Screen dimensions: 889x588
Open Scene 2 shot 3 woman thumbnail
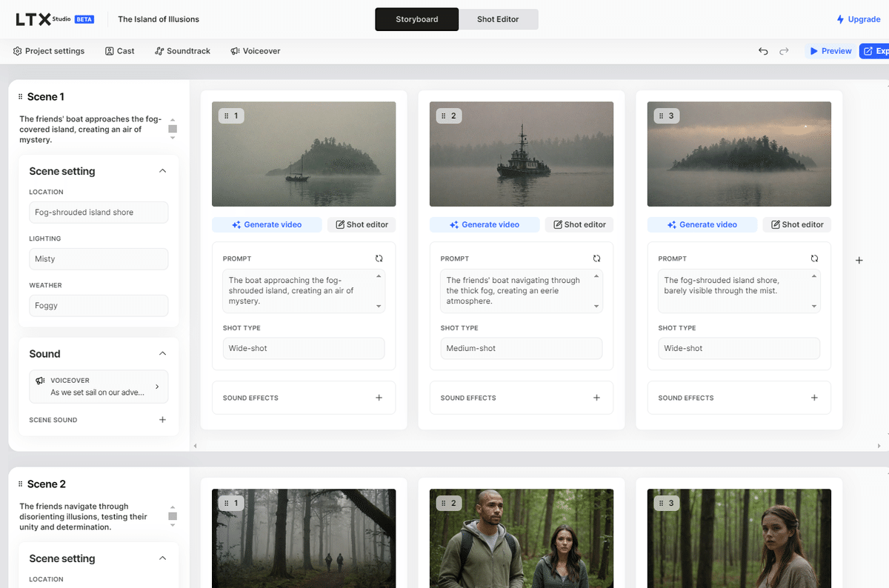(739, 538)
